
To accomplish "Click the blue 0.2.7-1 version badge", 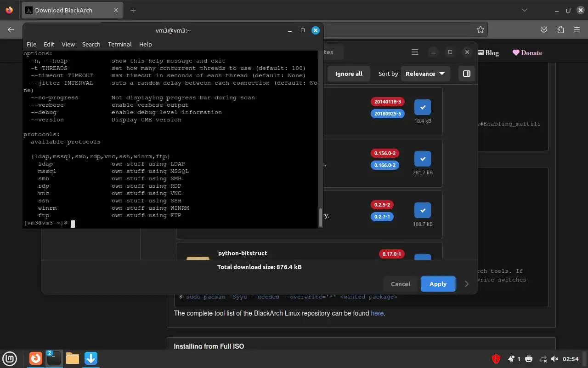I will [382, 217].
